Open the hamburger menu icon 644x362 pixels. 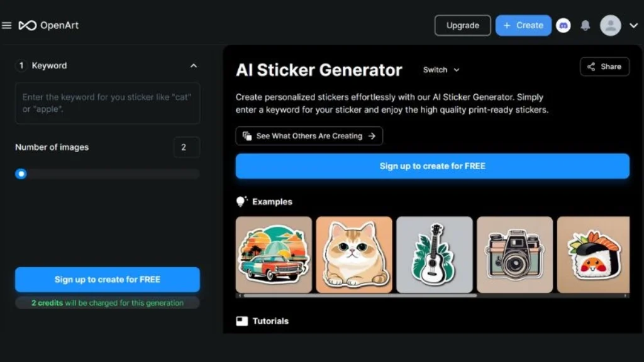point(6,25)
